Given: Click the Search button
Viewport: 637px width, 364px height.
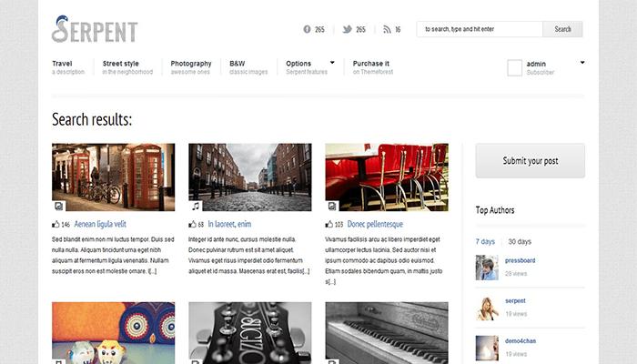Looking at the screenshot, I should click(562, 29).
